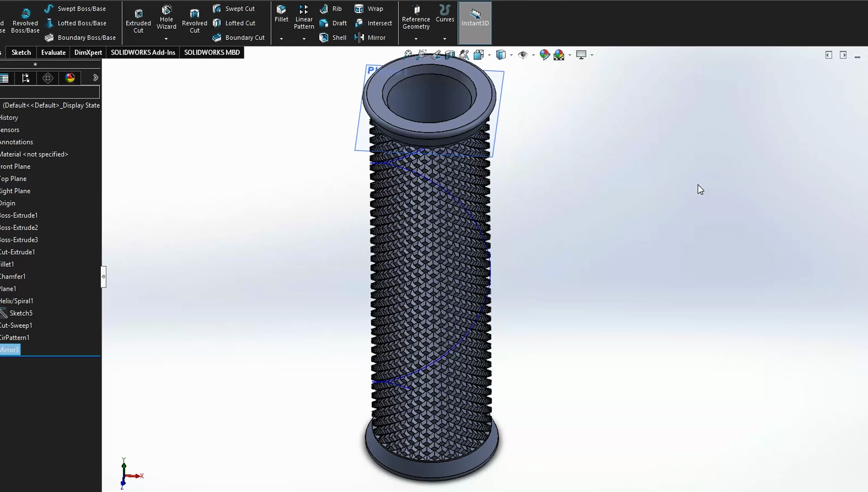The width and height of the screenshot is (868, 492).
Task: Select Helix/Spiral1 in the feature tree
Action: [17, 300]
